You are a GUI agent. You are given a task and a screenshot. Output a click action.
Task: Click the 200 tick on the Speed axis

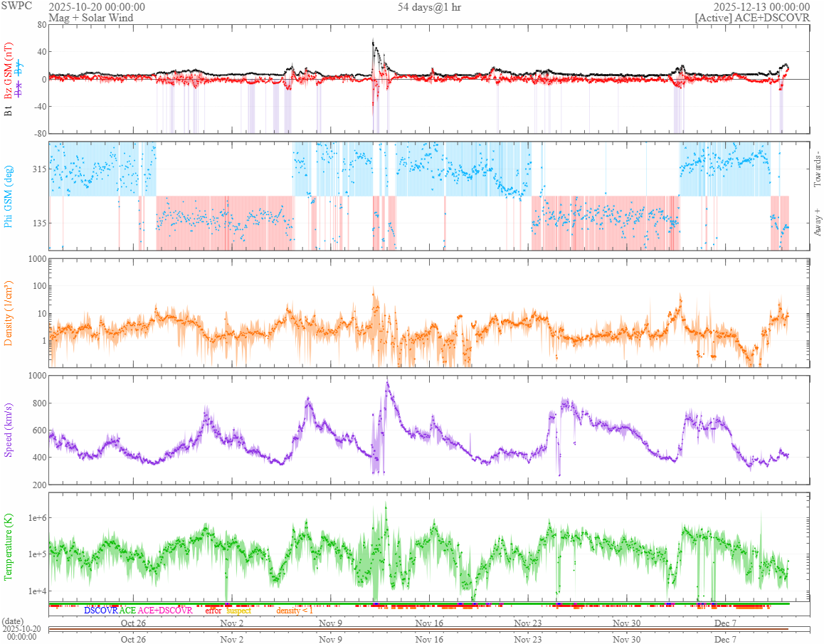[x=39, y=485]
